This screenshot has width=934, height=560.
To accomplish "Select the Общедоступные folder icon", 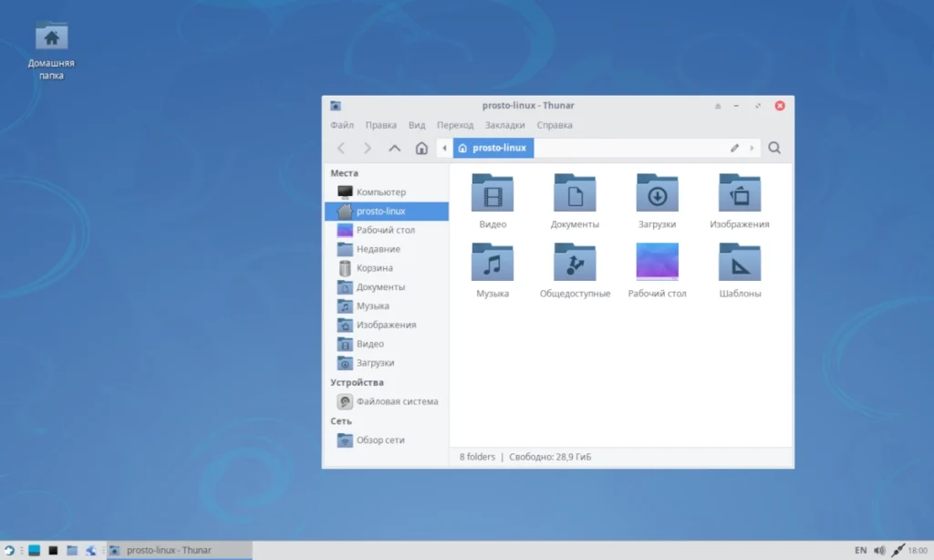I will click(x=575, y=262).
